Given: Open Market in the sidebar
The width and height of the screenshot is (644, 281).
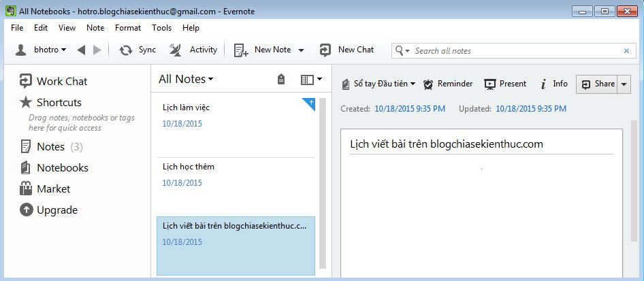Looking at the screenshot, I should pyautogui.click(x=53, y=189).
